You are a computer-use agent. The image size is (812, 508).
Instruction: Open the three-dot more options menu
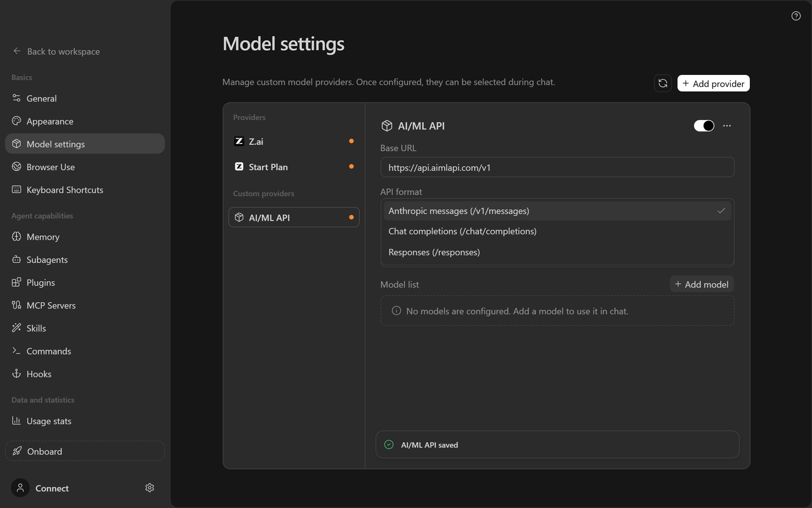pyautogui.click(x=727, y=126)
